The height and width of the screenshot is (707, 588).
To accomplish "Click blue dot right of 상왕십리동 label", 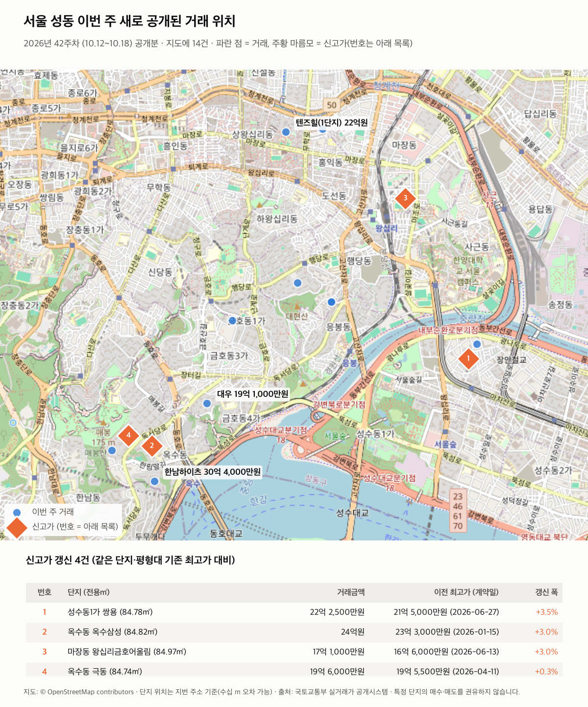I will [x=286, y=132].
